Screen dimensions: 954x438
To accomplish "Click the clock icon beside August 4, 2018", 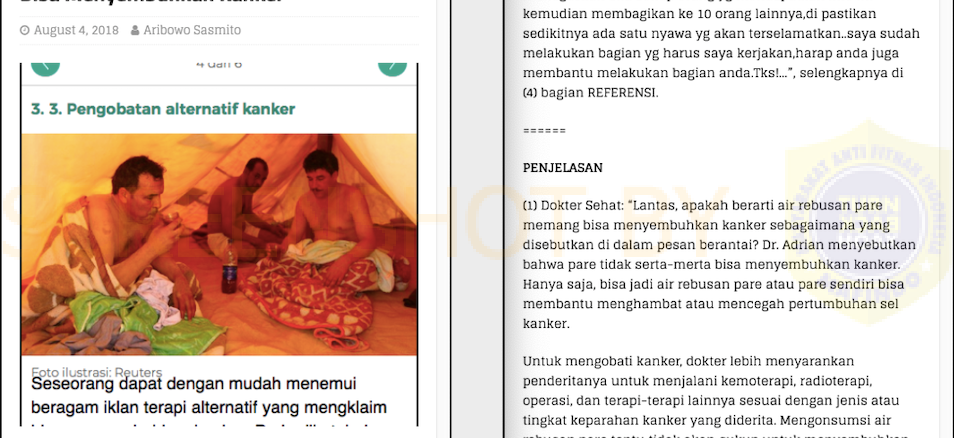I will 25,30.
